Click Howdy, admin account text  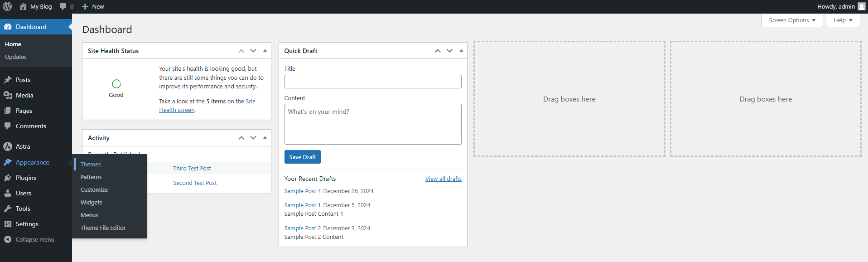pyautogui.click(x=836, y=6)
